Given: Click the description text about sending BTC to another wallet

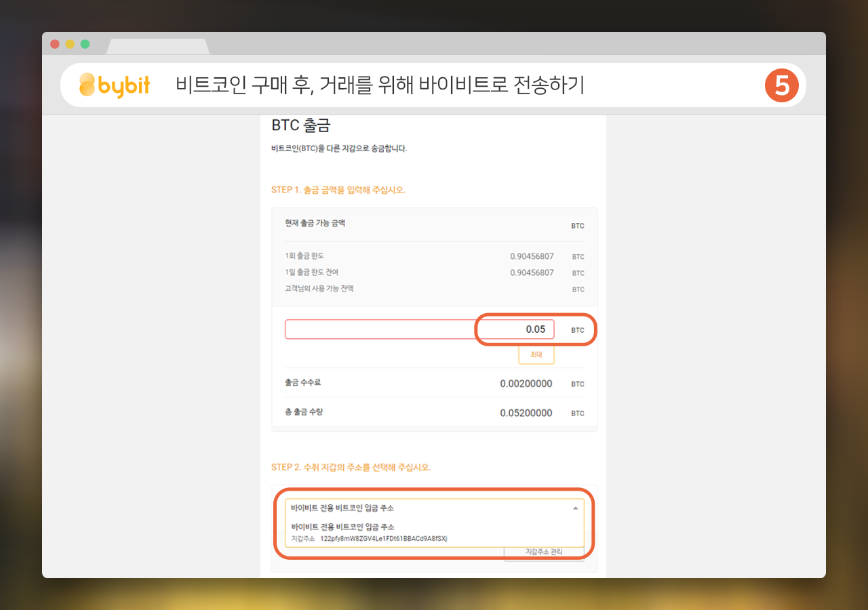Looking at the screenshot, I should [339, 148].
